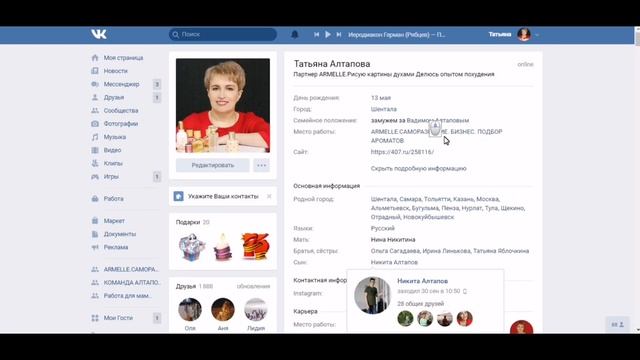
Task: Open the header profile avatar
Action: coord(524,35)
